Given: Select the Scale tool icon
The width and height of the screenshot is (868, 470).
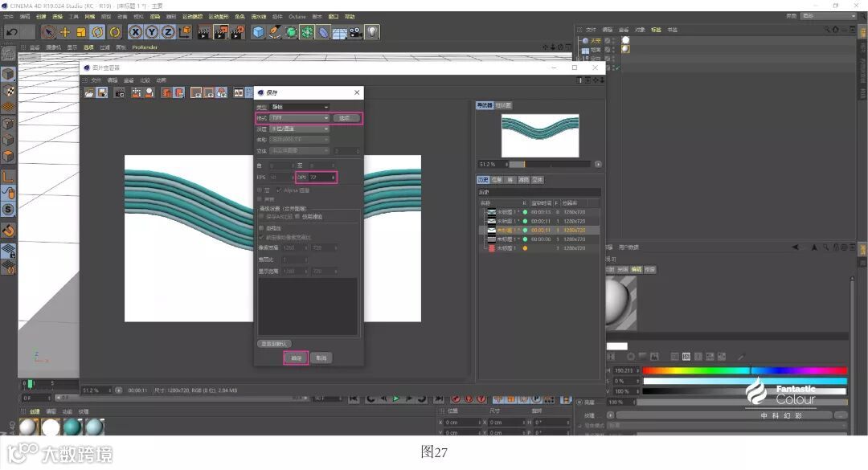Looking at the screenshot, I should click(x=81, y=32).
